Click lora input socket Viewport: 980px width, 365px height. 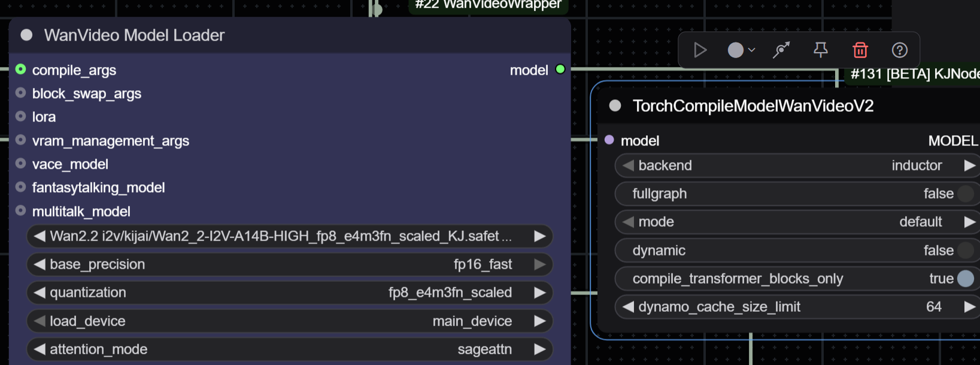pos(21,116)
